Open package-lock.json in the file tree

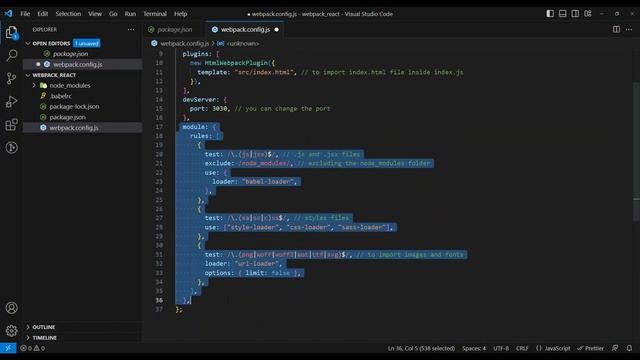pyautogui.click(x=82, y=107)
